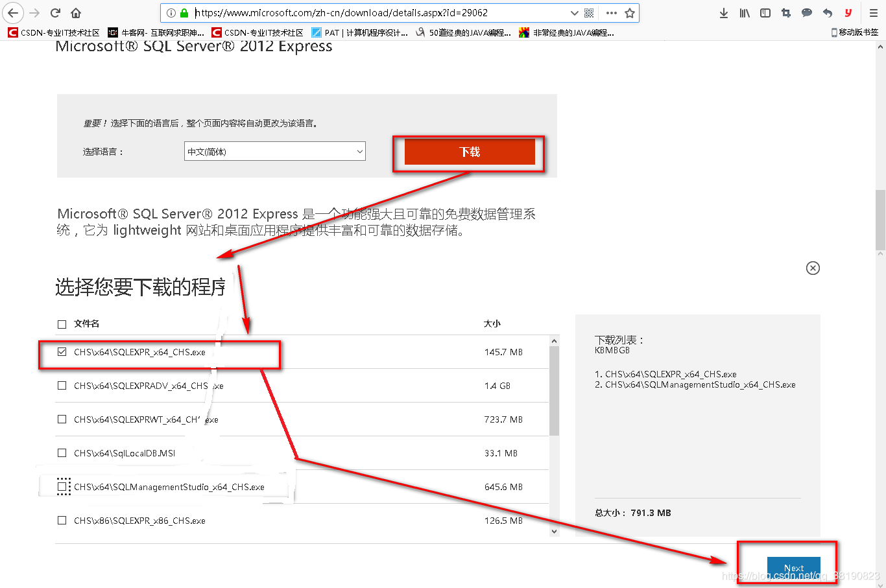Image resolution: width=886 pixels, height=588 pixels.
Task: Toggle the sidebar view icon
Action: pos(765,13)
